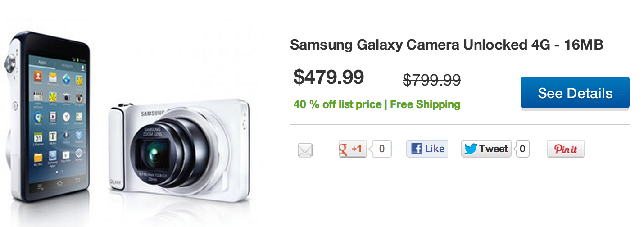Viewport: 644px width, 227px height.
Task: Tap the Widgets tab on camera screen
Action: point(68,64)
